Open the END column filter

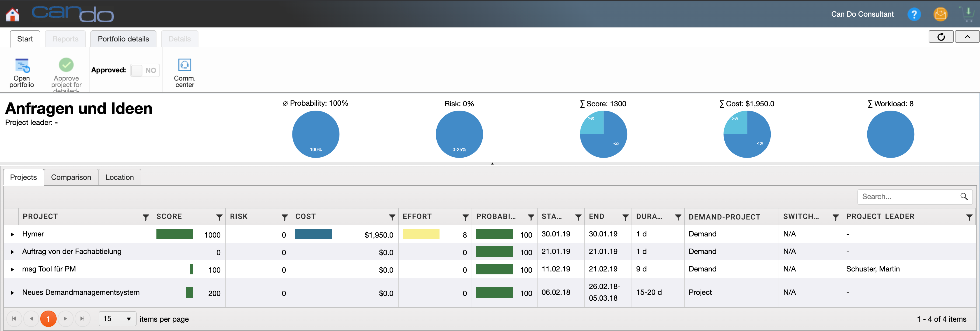point(625,217)
